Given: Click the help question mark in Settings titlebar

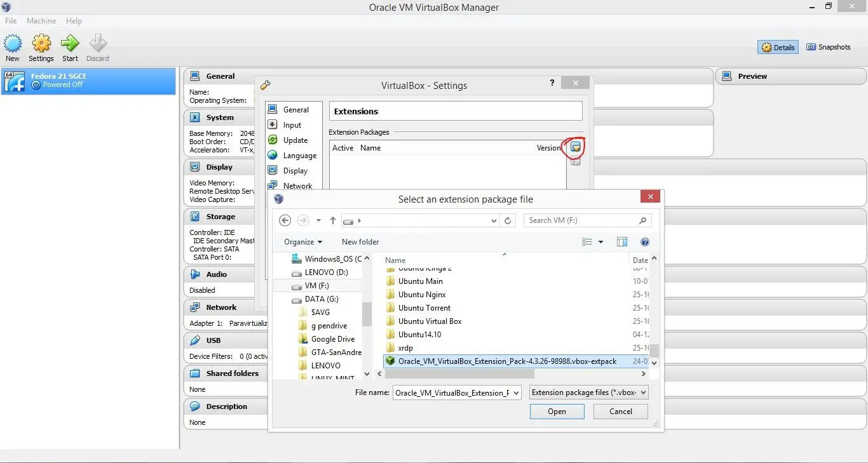Looking at the screenshot, I should pyautogui.click(x=552, y=83).
